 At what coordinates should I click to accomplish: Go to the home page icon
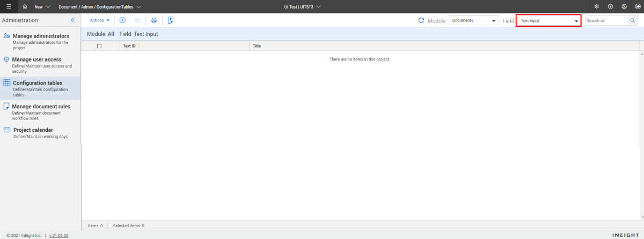pos(25,6)
